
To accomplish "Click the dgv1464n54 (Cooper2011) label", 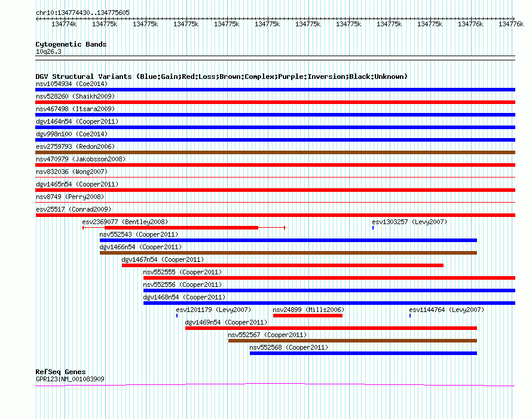I will click(77, 121).
